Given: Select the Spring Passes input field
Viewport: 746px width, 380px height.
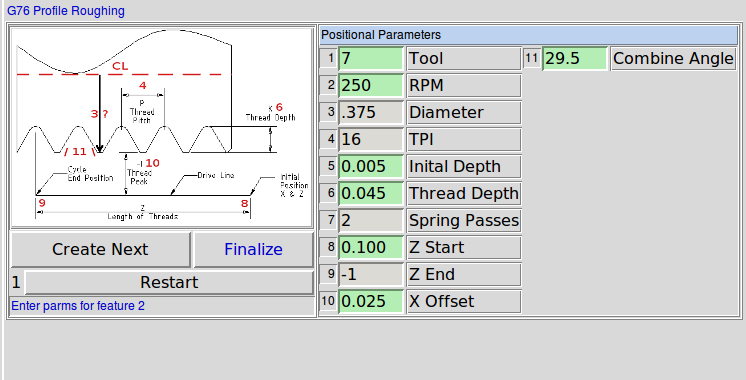Looking at the screenshot, I should [371, 221].
